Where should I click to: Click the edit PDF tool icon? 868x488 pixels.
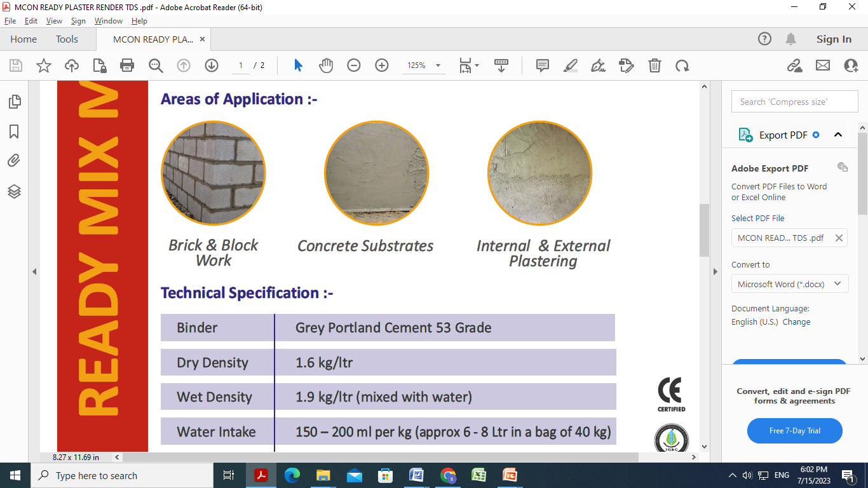point(627,65)
